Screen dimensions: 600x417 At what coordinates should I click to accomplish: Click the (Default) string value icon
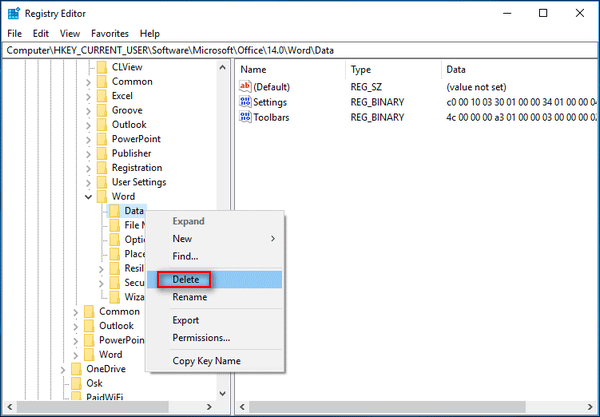click(x=246, y=87)
